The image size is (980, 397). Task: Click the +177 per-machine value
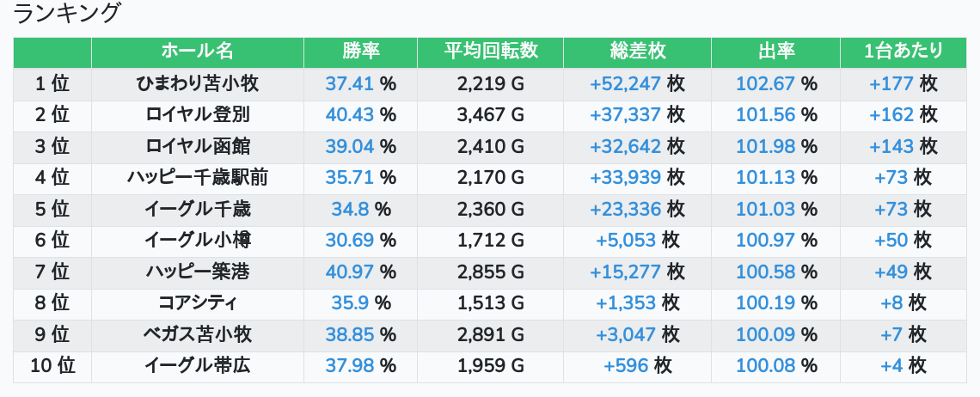point(891,84)
